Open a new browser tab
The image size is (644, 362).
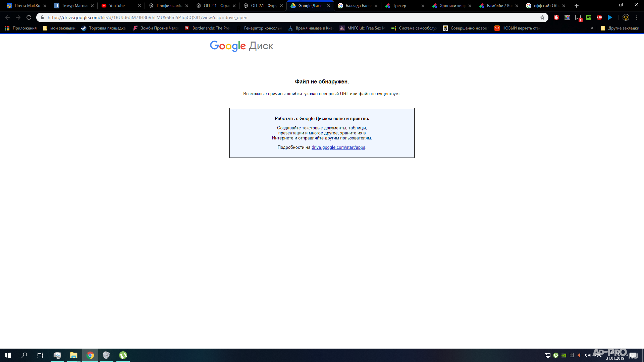click(x=577, y=6)
